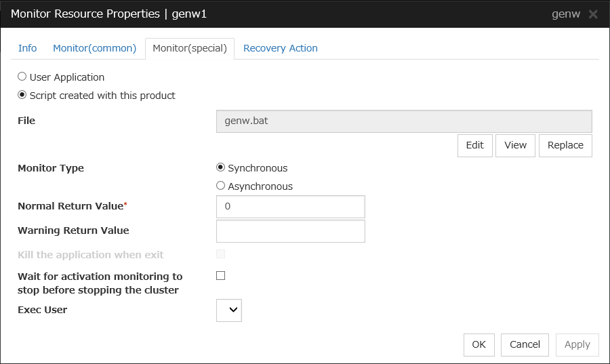Click into the Warning Return Value field

pyautogui.click(x=290, y=231)
